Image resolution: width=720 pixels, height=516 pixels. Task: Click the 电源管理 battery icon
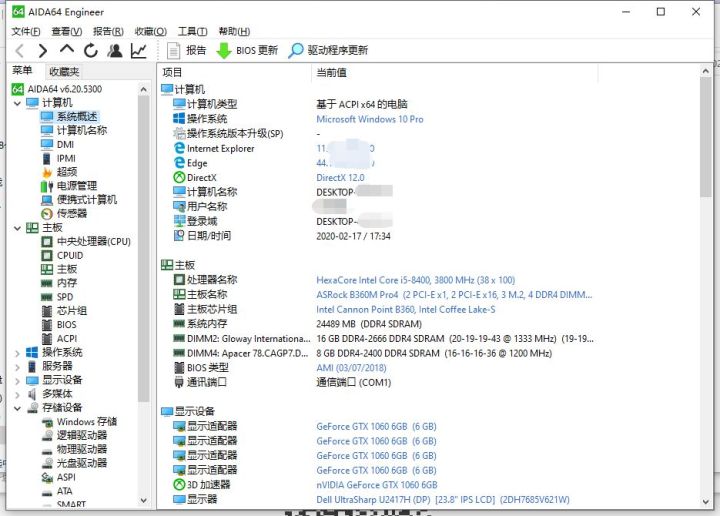[47, 186]
